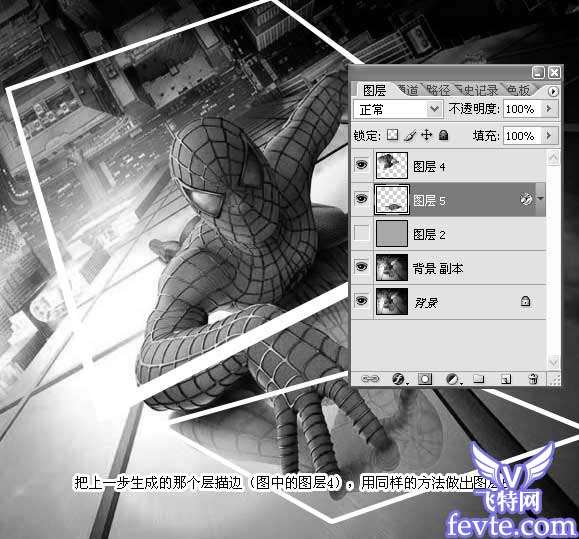Select the gray 图层 2 thumbnail
Viewport: 579px width, 539px height.
(392, 234)
